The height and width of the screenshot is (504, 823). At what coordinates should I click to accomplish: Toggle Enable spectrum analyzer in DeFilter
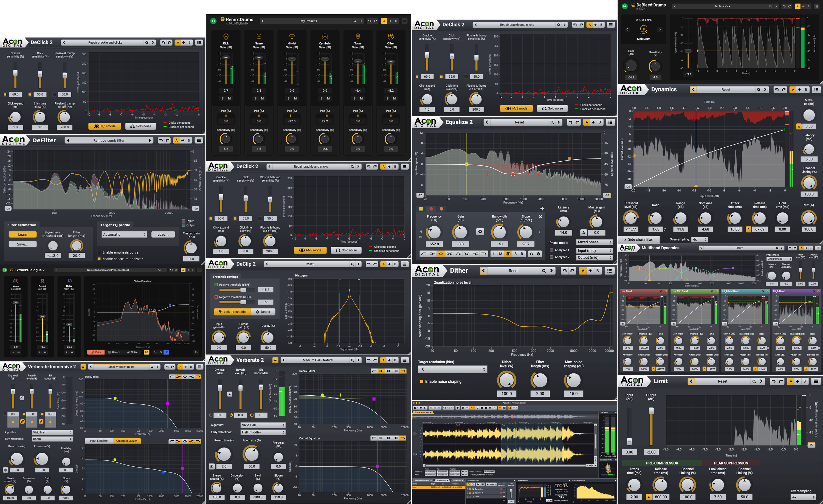(x=99, y=259)
